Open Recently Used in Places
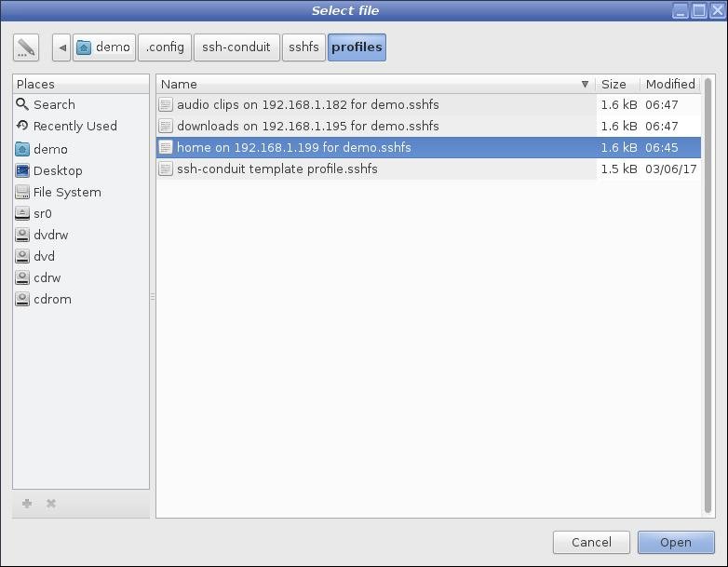The width and height of the screenshot is (728, 567). tap(81, 126)
